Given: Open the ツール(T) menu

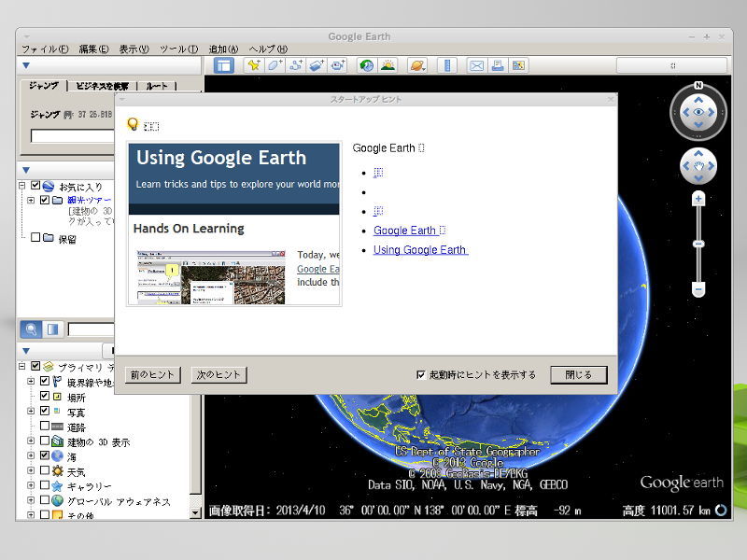Looking at the screenshot, I should click(x=179, y=49).
